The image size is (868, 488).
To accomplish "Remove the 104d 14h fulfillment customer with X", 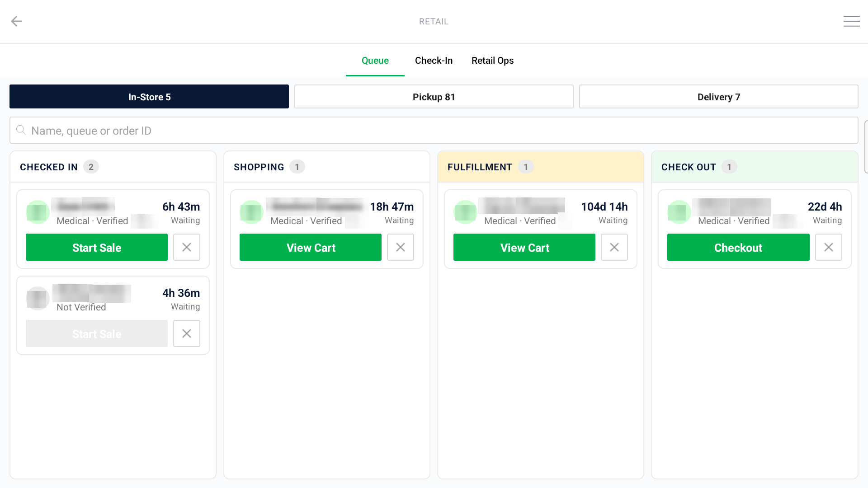I will pyautogui.click(x=614, y=247).
